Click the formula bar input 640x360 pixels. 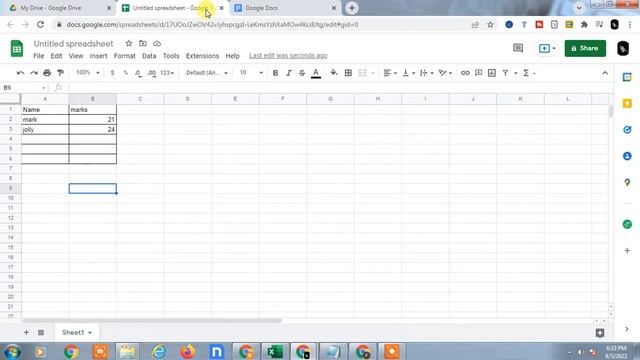pos(339,88)
